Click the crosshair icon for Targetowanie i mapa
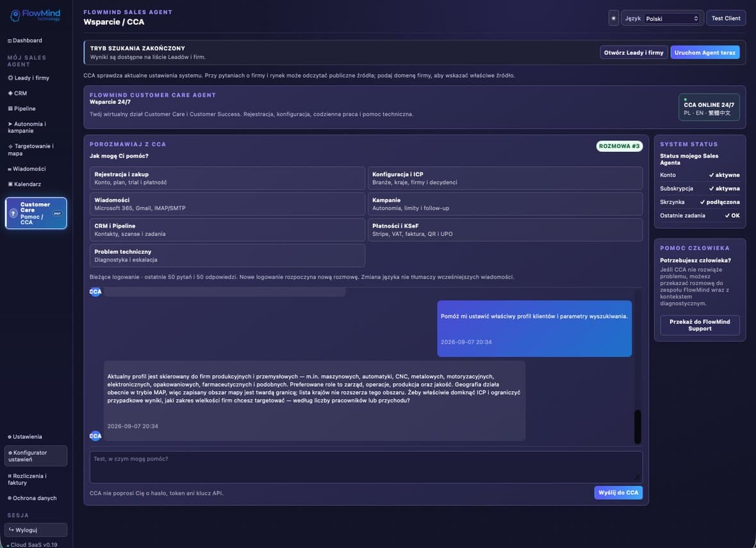 click(x=11, y=146)
